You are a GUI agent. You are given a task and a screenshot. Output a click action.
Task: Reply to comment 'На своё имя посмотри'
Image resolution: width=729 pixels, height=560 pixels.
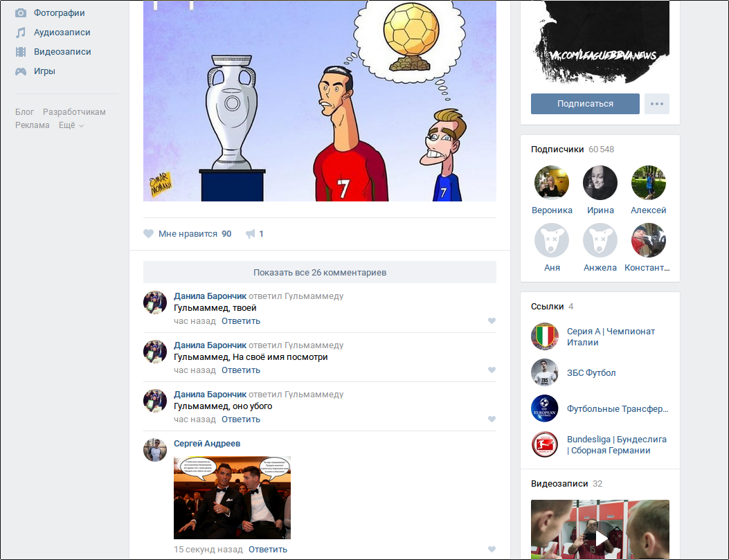tap(241, 370)
